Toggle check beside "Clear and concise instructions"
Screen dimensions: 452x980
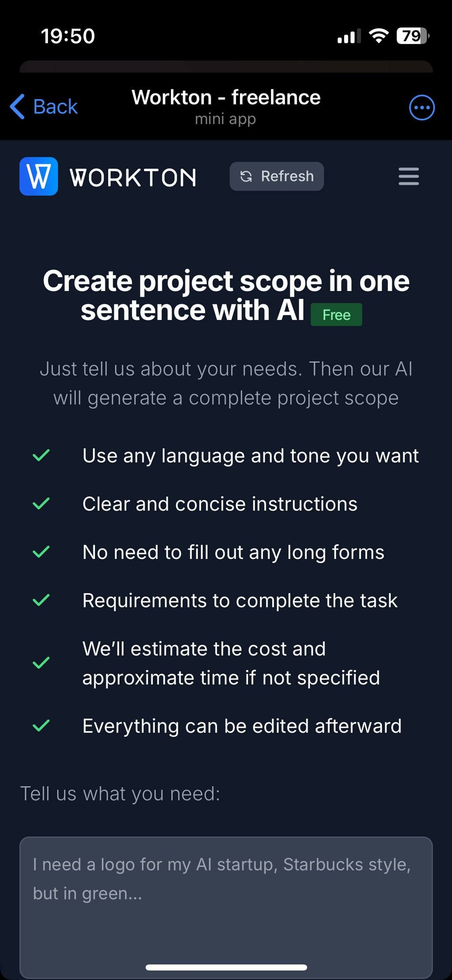coord(42,504)
